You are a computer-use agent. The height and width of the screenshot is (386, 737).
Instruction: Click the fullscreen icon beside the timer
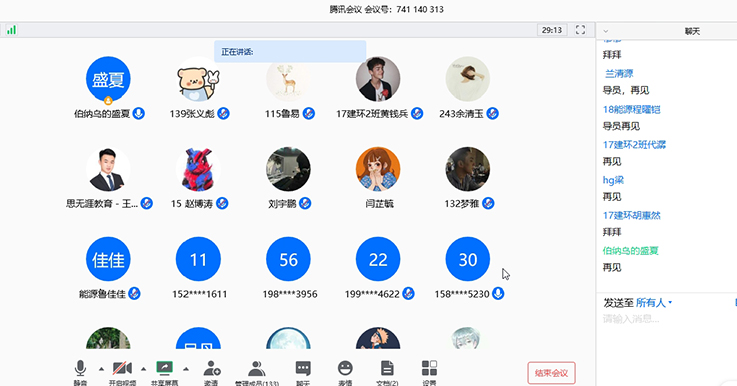[x=580, y=30]
